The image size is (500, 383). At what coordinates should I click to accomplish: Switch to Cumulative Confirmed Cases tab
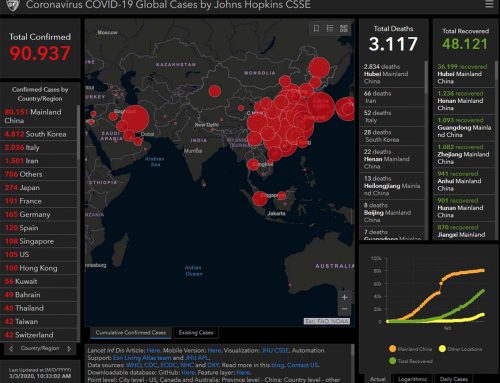(131, 332)
